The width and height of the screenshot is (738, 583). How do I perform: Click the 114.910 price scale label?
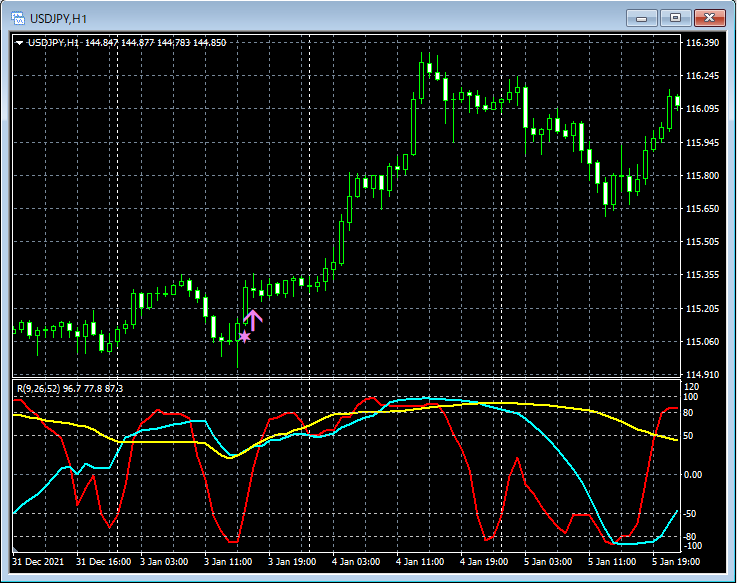(703, 375)
